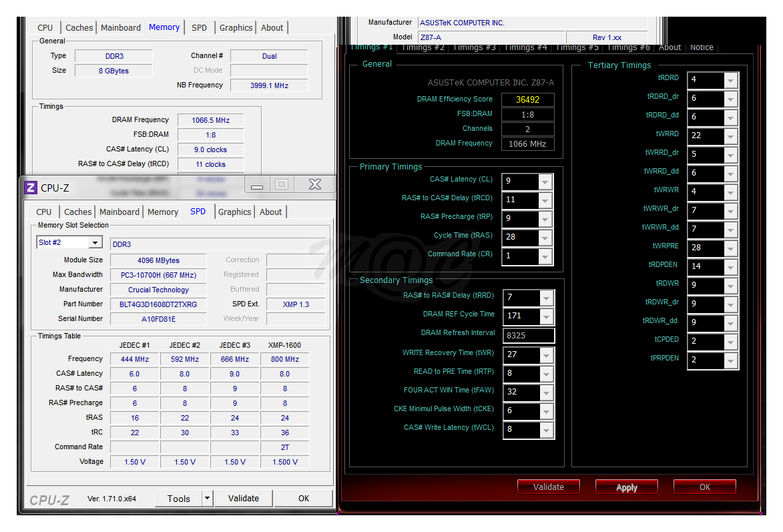This screenshot has width=783, height=532.
Task: Open the About tab in timing tool
Action: click(x=670, y=47)
